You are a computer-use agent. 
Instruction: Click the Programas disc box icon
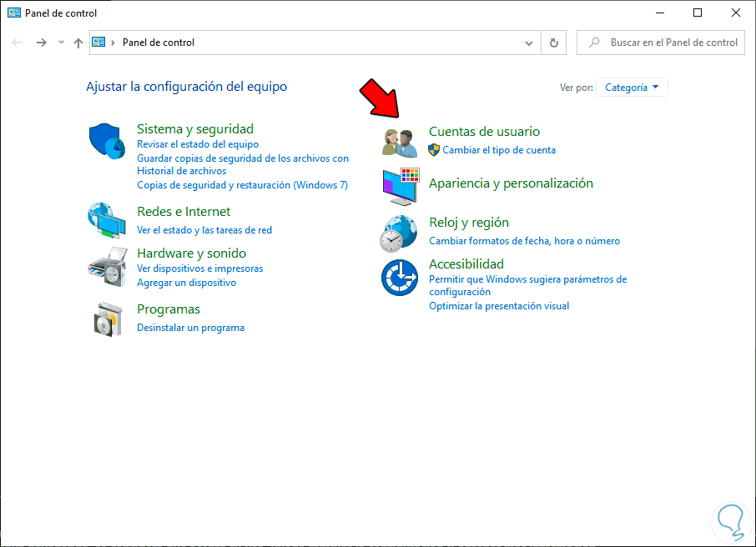coord(108,319)
